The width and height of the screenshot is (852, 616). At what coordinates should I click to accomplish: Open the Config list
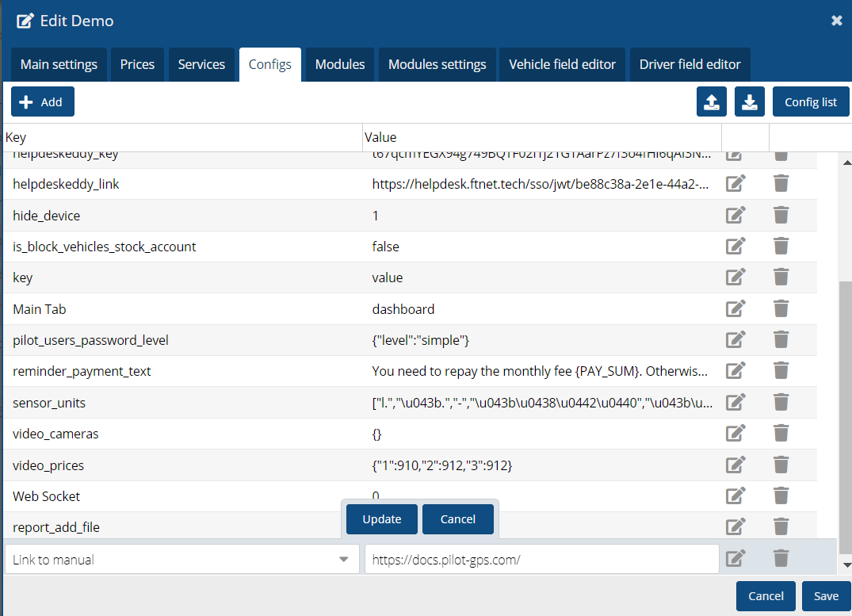click(x=810, y=101)
